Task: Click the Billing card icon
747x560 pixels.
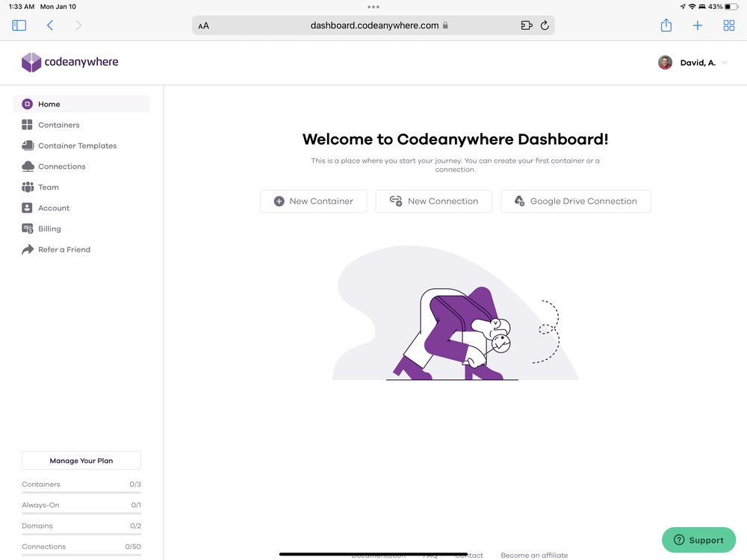Action: coord(28,228)
